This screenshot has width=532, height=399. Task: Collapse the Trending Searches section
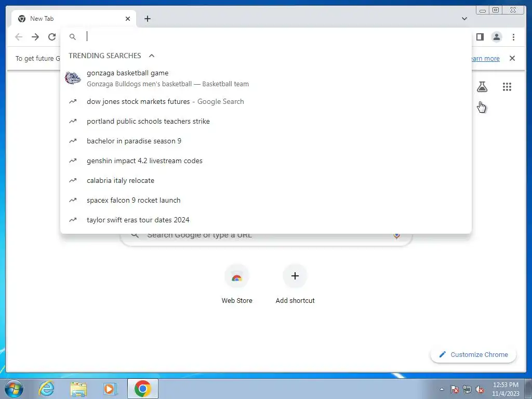point(152,56)
